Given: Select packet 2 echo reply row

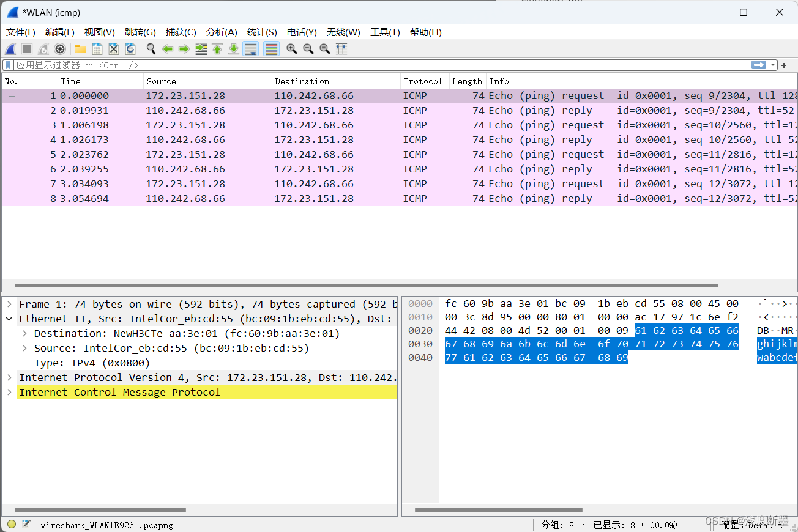Looking at the screenshot, I should [x=399, y=111].
